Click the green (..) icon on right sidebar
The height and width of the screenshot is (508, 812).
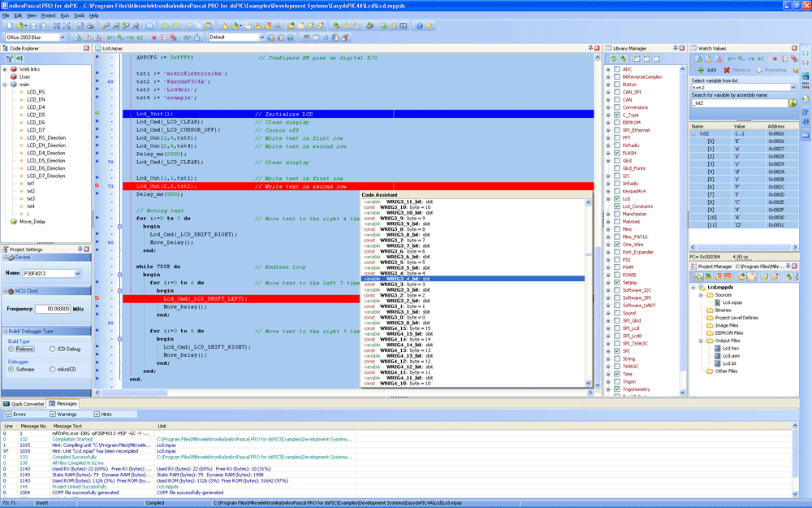[x=806, y=54]
